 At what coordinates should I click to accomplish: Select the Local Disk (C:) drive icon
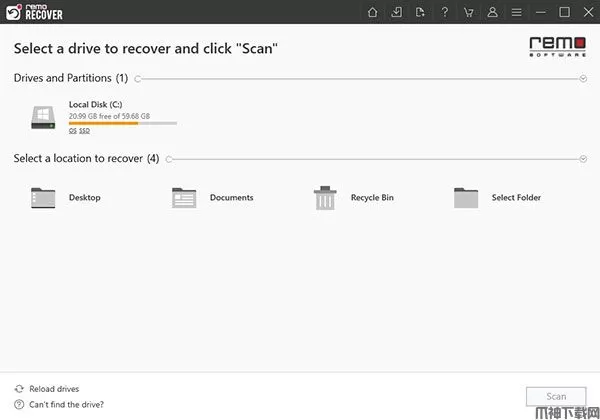pos(42,117)
